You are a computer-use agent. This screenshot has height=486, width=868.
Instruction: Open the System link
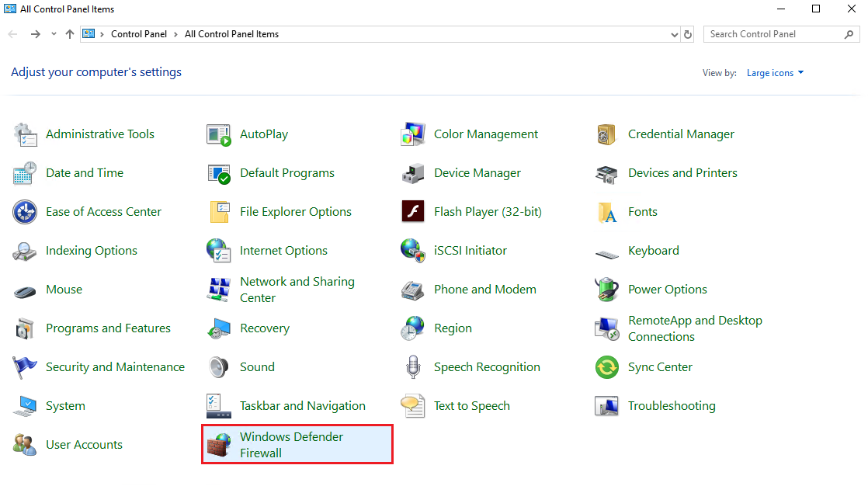point(65,406)
